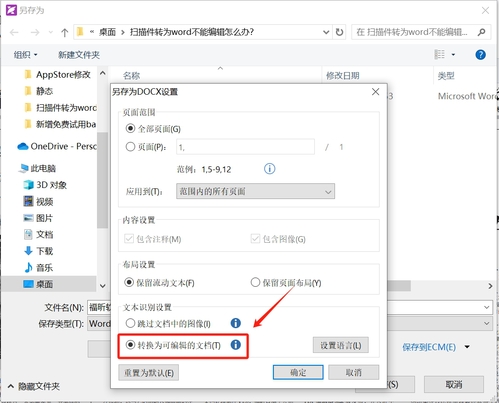Click info icon beside 转换为可编辑的文档
Screen dimensions: 499x403
coord(236,345)
